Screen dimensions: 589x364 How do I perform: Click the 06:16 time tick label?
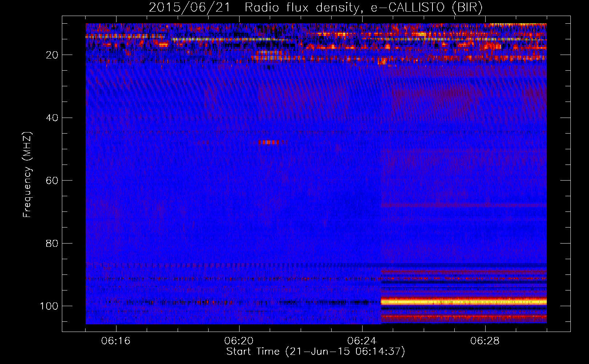coord(116,341)
